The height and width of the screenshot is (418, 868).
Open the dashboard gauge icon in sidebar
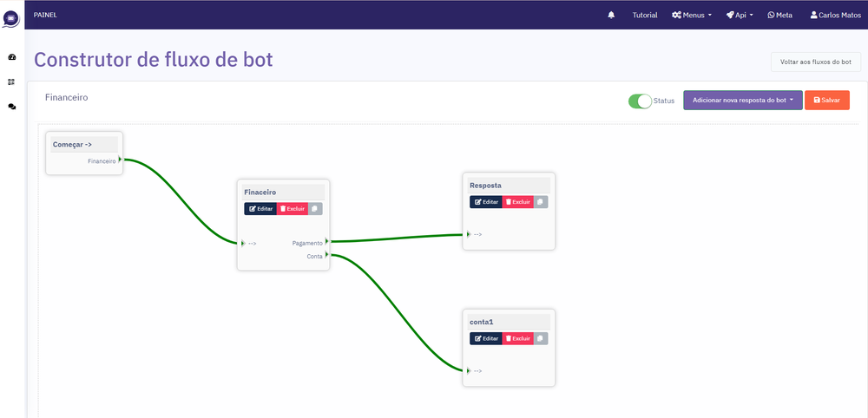click(11, 57)
